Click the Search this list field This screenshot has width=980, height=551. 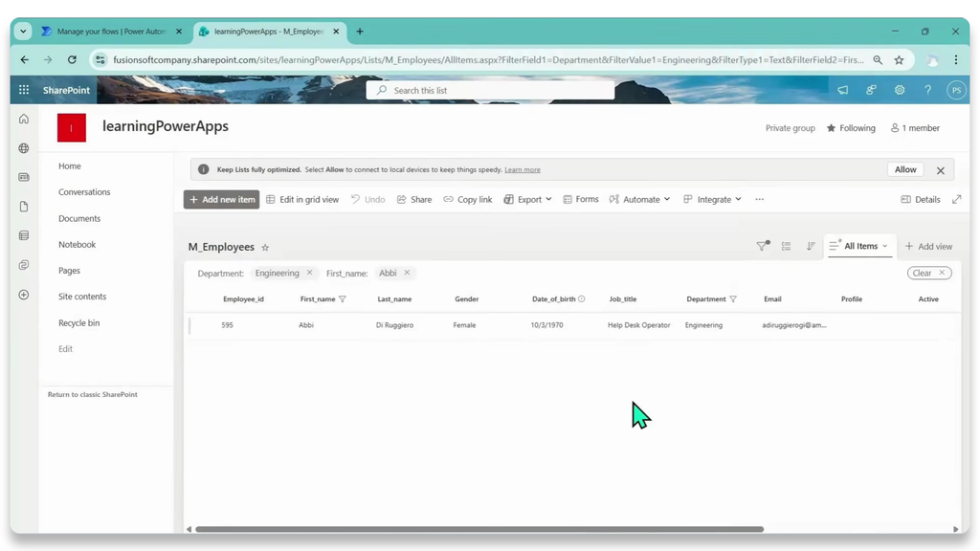pos(490,91)
